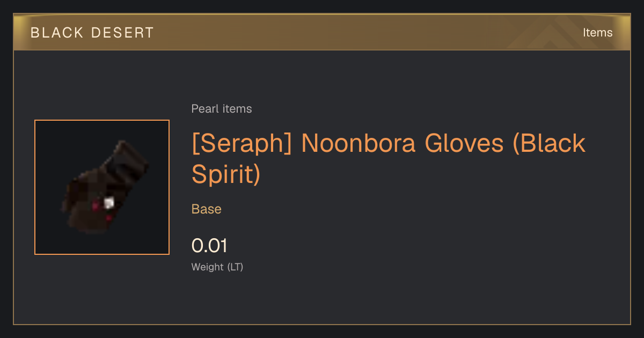Select the Noonbora Gloves item thumbnail
This screenshot has width=644, height=338.
(102, 187)
